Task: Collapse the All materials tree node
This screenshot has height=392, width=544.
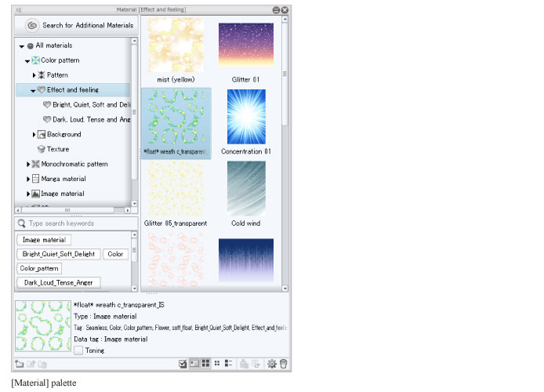Action: [21, 45]
